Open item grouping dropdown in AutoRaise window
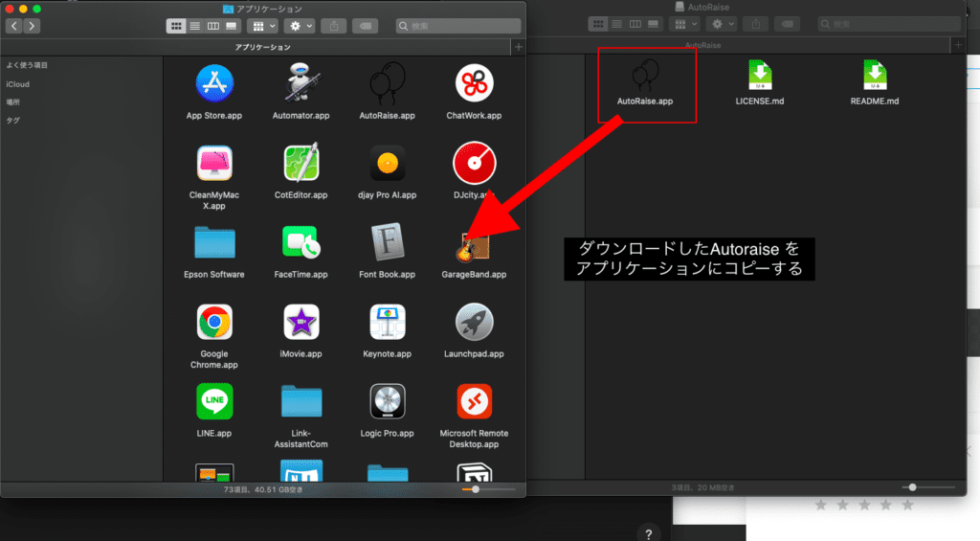This screenshot has width=980, height=541. 684,24
